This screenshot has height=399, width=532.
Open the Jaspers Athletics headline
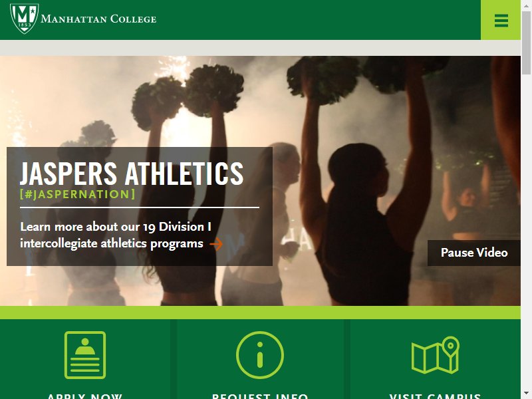tap(132, 174)
